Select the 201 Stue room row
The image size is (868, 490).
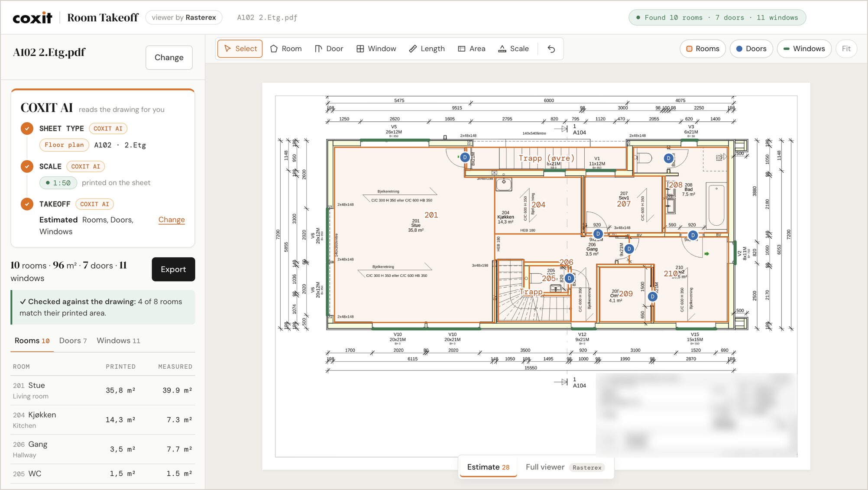103,390
